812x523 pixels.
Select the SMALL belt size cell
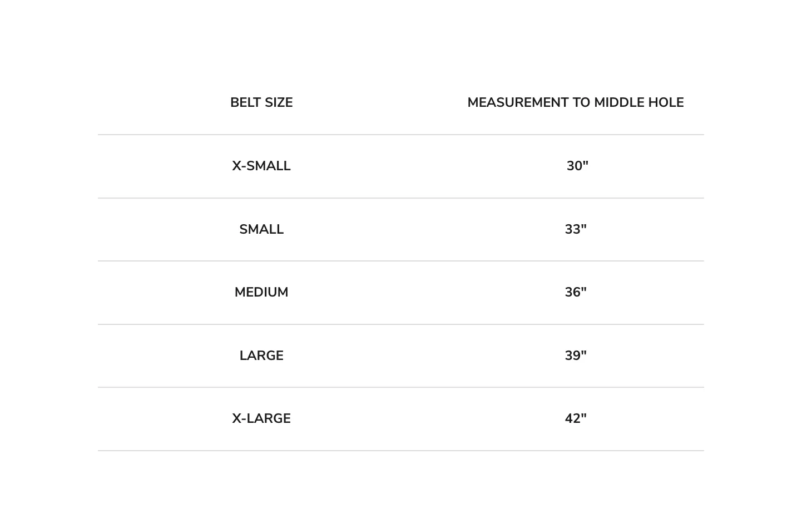tap(261, 229)
